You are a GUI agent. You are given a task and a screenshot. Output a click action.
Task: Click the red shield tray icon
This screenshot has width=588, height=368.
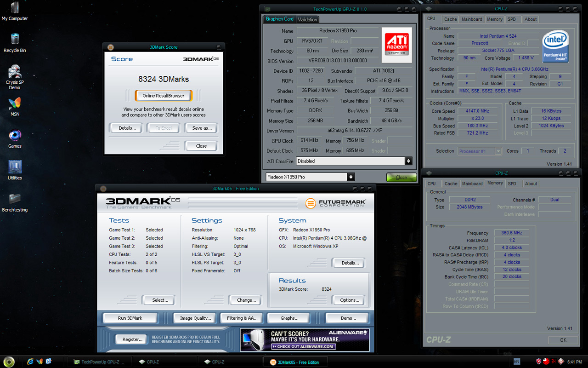pos(539,362)
